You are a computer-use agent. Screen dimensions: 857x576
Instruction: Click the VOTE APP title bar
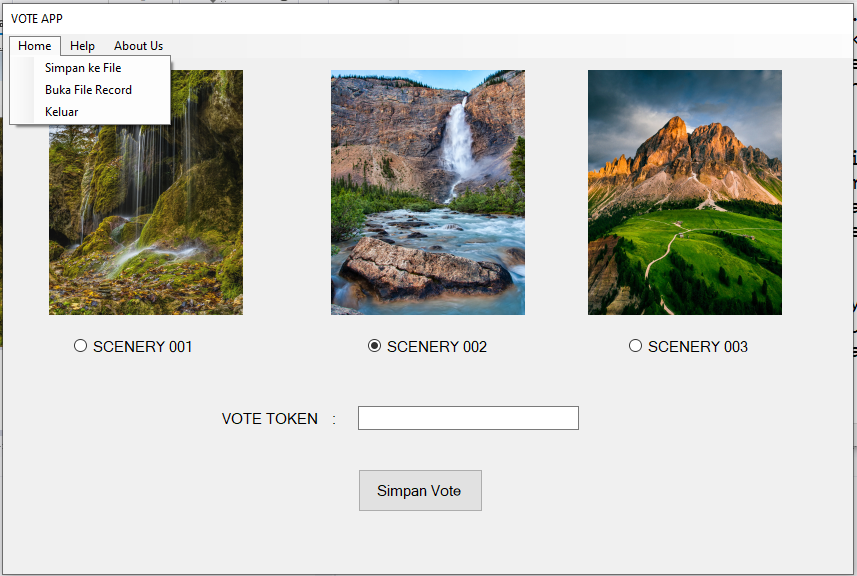point(400,18)
